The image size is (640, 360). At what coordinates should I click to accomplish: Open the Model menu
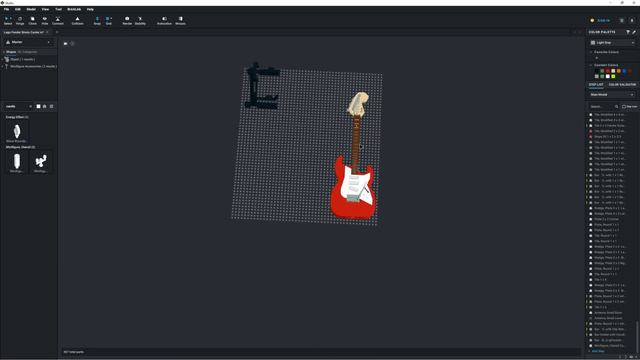[31, 9]
